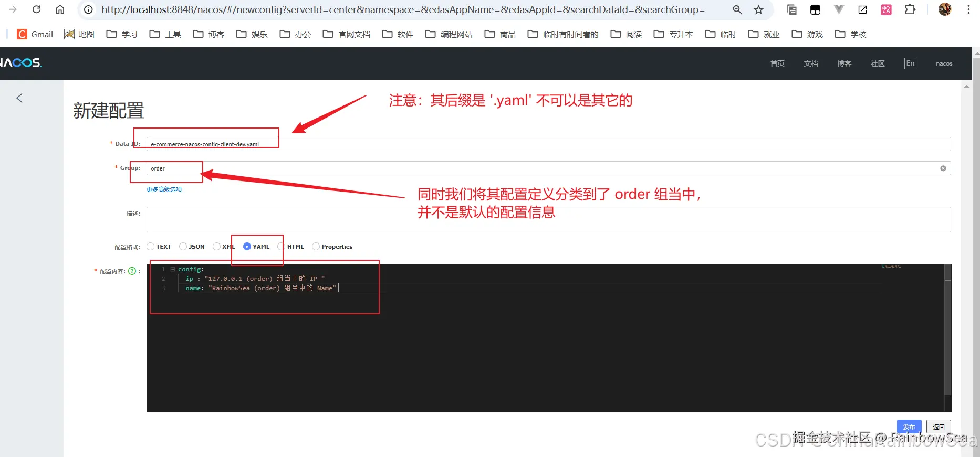Image resolution: width=980 pixels, height=457 pixels.
Task: Click the translate extension icon
Action: pos(887,9)
